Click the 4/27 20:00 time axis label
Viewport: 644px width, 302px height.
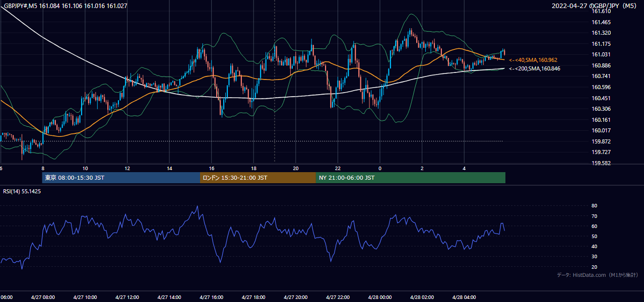pyautogui.click(x=295, y=297)
